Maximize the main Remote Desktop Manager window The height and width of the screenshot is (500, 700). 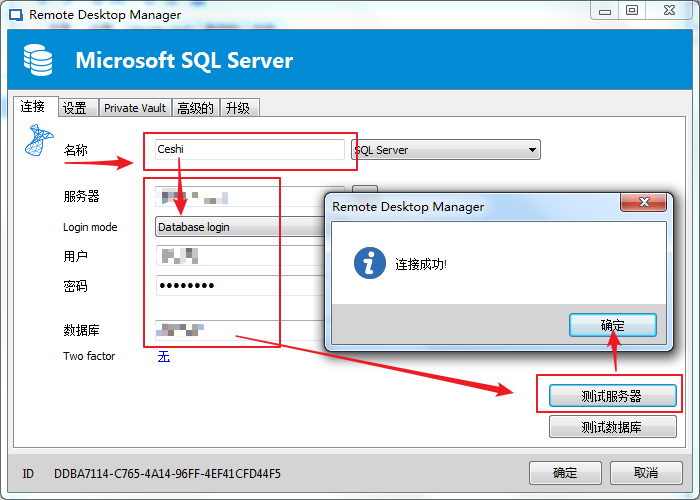pyautogui.click(x=632, y=10)
